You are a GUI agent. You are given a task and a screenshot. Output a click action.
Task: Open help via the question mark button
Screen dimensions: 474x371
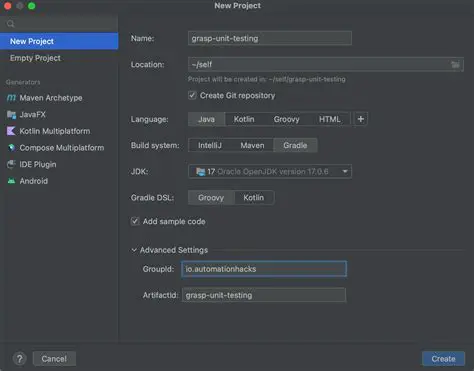20,359
